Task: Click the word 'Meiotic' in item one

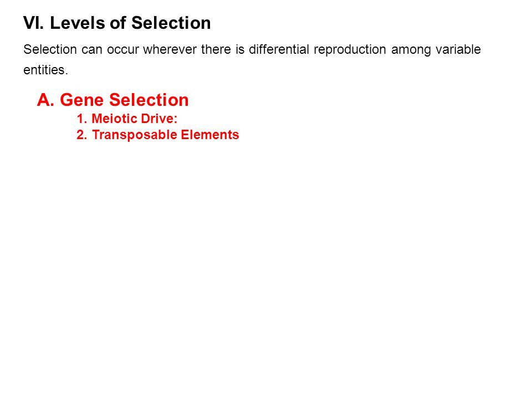Action: pyautogui.click(x=114, y=119)
